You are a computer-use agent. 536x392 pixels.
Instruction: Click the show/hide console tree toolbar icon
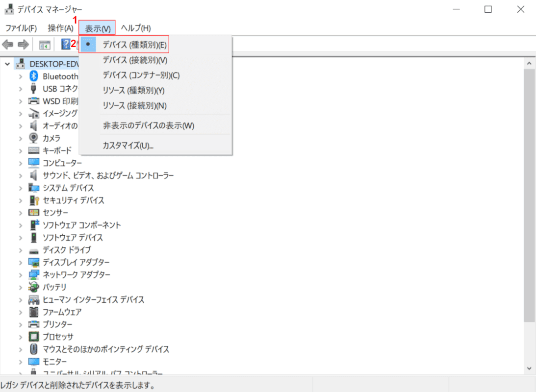coord(45,45)
